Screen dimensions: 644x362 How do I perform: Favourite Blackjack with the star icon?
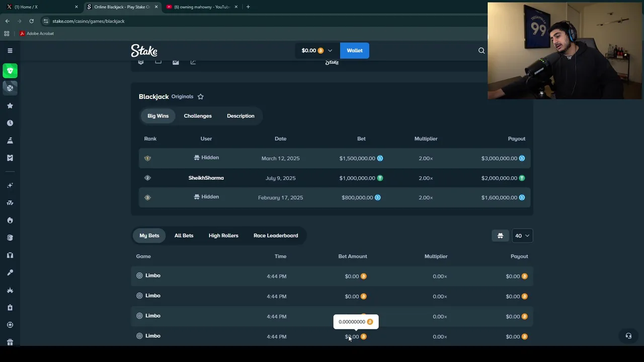click(200, 97)
